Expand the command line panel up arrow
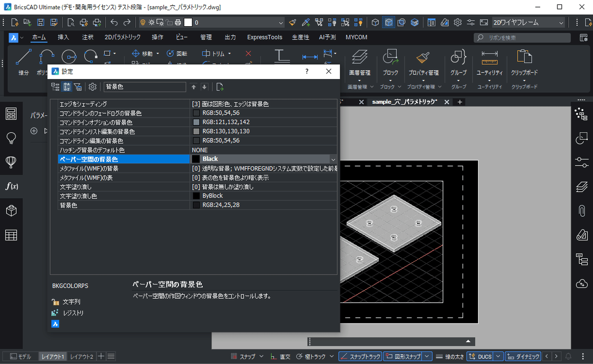593x364 pixels. click(468, 341)
